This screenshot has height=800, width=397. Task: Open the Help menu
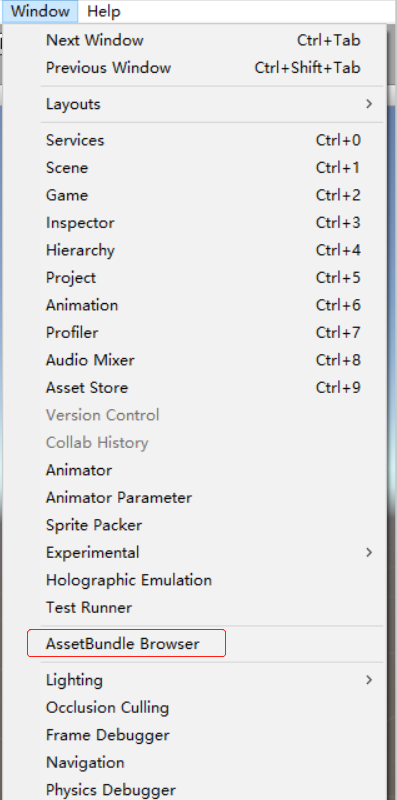click(104, 11)
